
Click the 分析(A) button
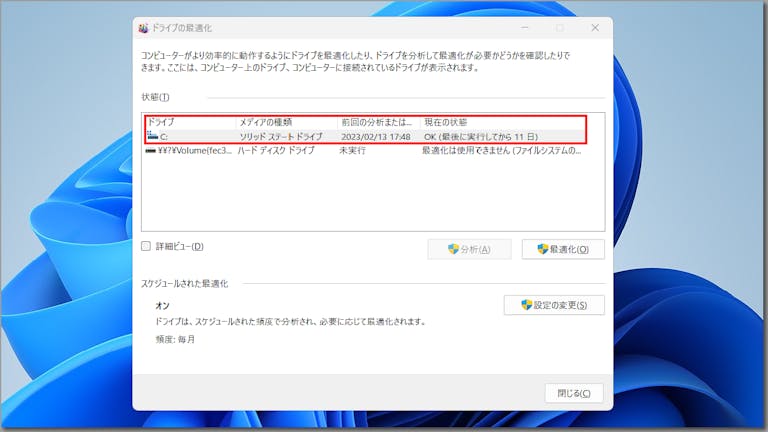tap(469, 249)
